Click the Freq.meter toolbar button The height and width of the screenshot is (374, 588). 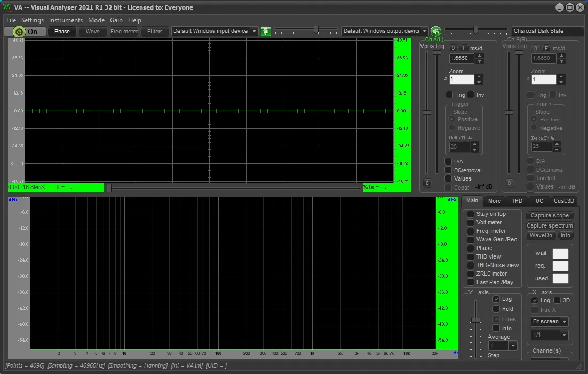[124, 32]
